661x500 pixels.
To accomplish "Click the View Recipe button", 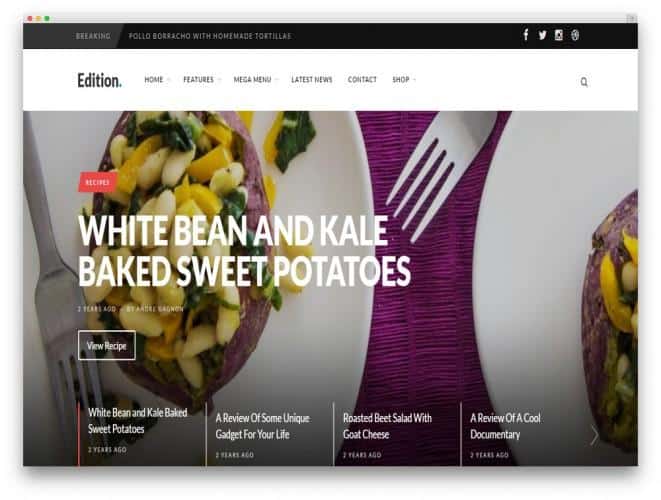I will coord(107,346).
